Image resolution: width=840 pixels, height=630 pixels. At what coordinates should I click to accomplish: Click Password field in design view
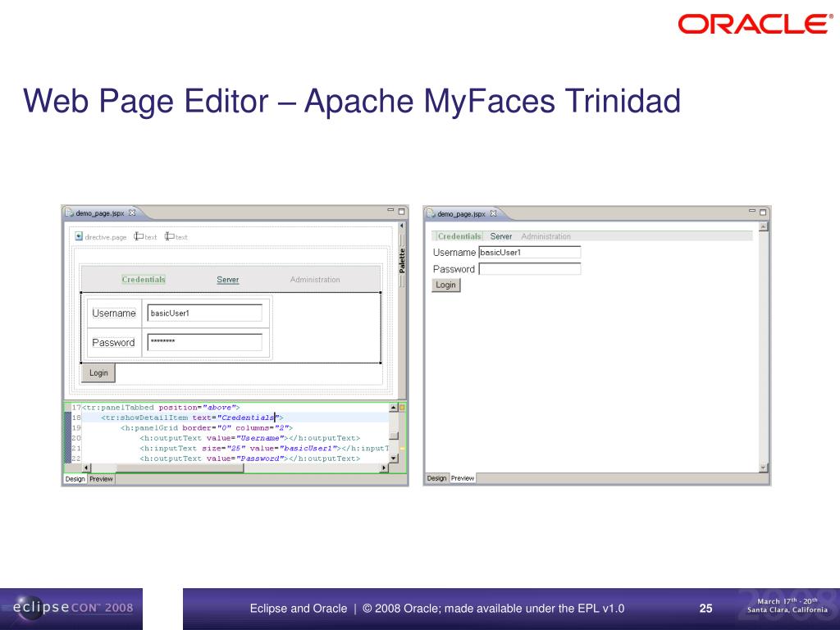(x=205, y=342)
